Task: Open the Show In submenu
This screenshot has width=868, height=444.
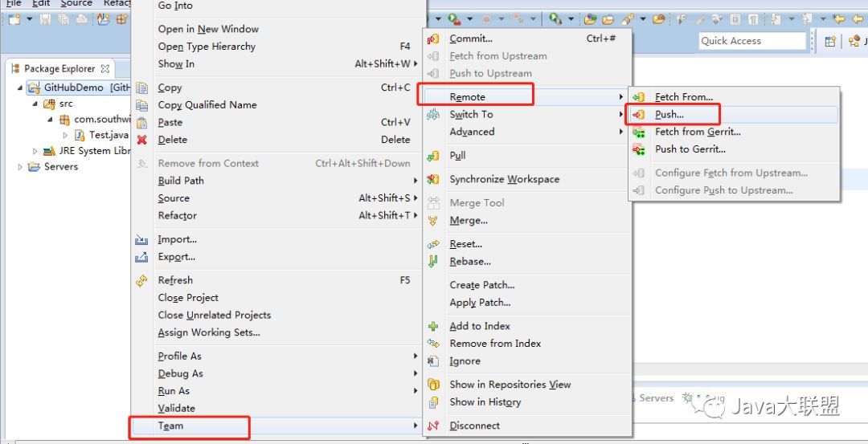Action: [x=276, y=64]
